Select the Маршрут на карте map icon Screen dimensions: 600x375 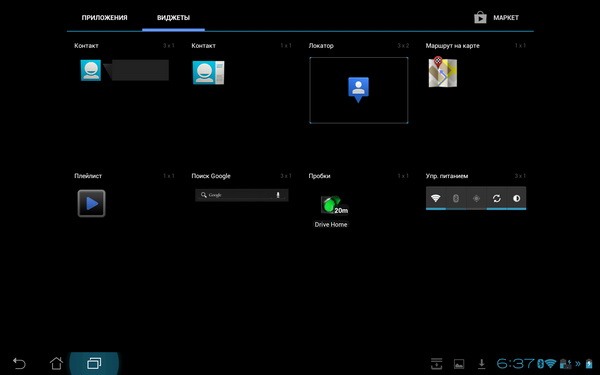click(443, 72)
